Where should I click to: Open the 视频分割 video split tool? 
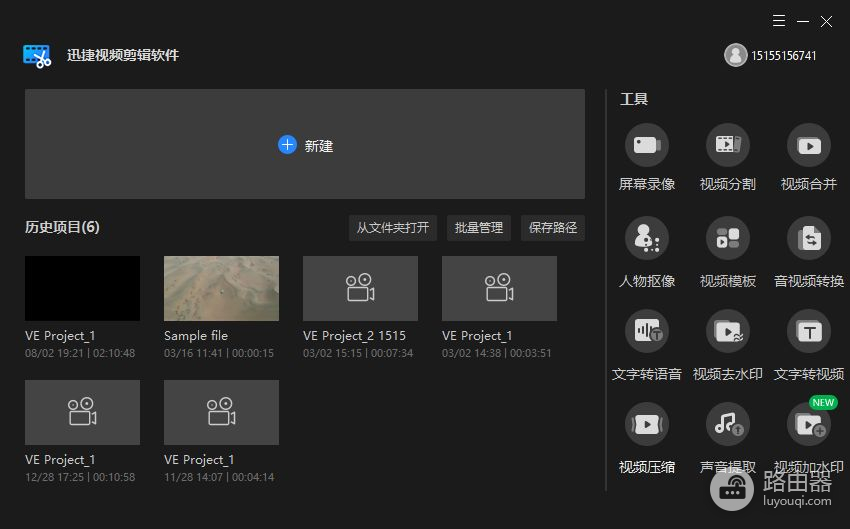(727, 145)
